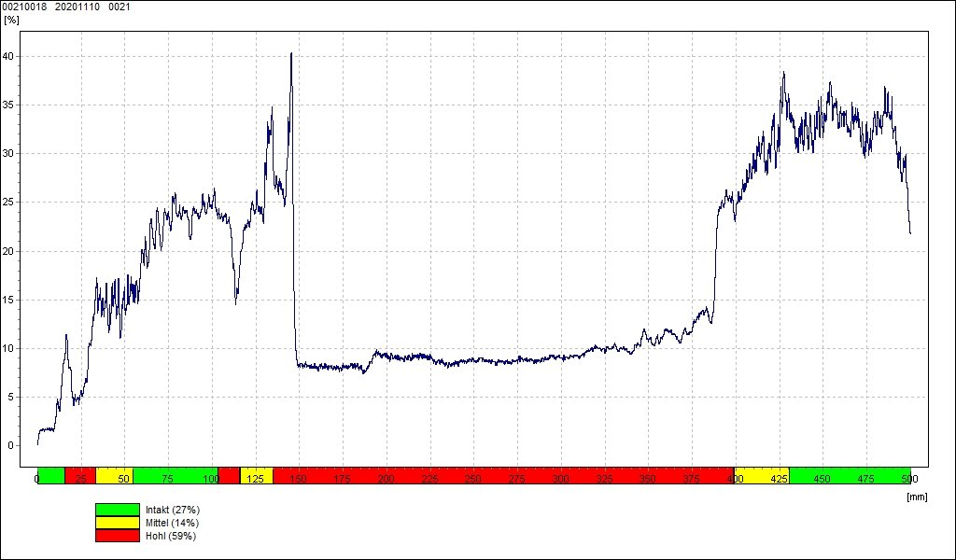Screen dimensions: 956x560
Task: Click the y-axis label '30'
Action: click(7, 154)
